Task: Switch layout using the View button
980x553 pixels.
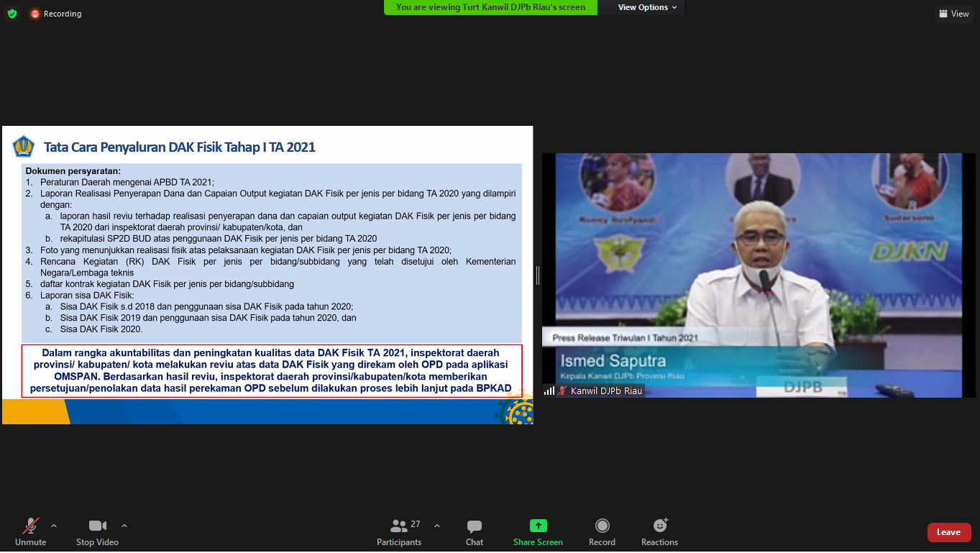Action: tap(953, 14)
